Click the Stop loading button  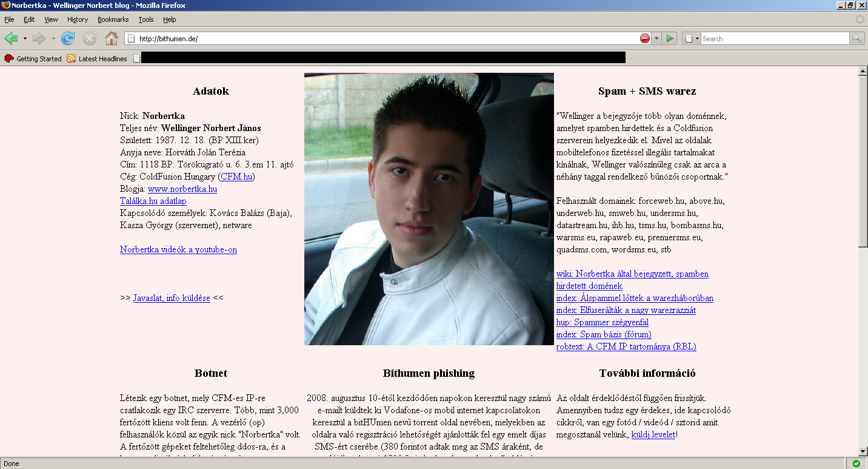(90, 39)
